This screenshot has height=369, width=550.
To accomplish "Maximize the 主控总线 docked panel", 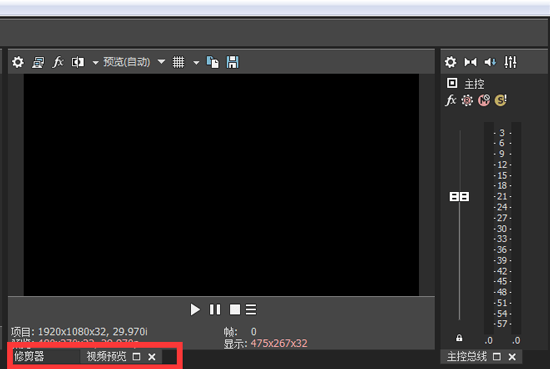I will click(497, 357).
